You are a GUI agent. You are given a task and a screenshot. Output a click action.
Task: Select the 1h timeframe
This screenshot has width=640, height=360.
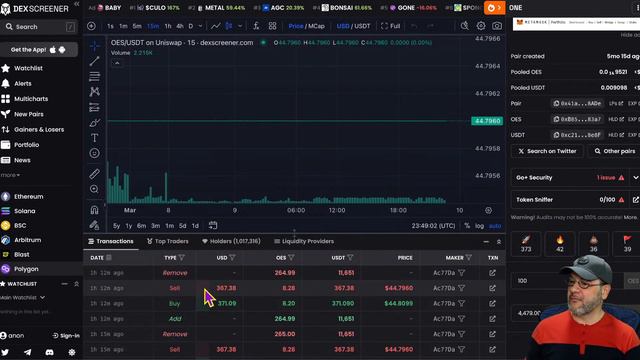168,26
